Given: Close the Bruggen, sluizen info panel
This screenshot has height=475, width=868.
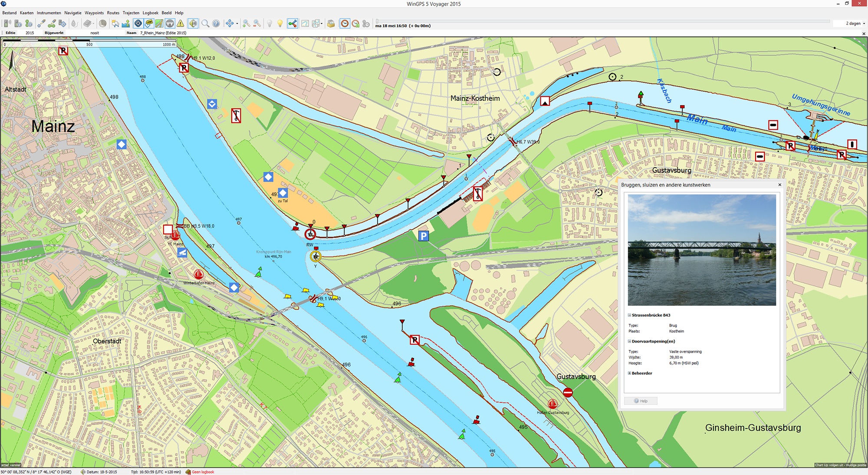Looking at the screenshot, I should tap(779, 185).
